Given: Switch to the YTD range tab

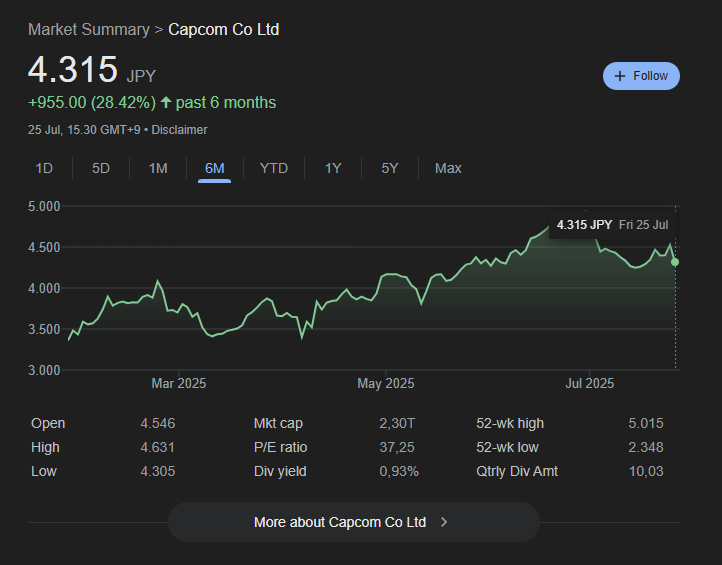Looking at the screenshot, I should coord(274,168).
